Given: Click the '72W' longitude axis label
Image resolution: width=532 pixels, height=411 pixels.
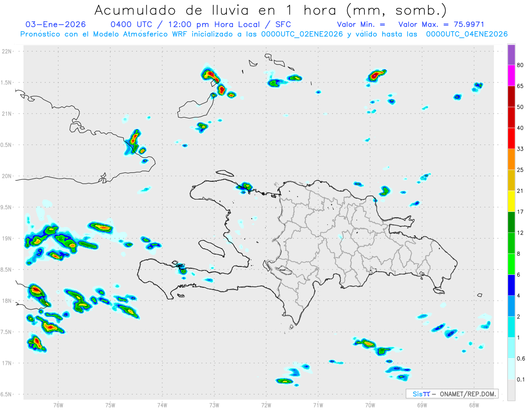Looking at the screenshot, I should click(x=266, y=405).
